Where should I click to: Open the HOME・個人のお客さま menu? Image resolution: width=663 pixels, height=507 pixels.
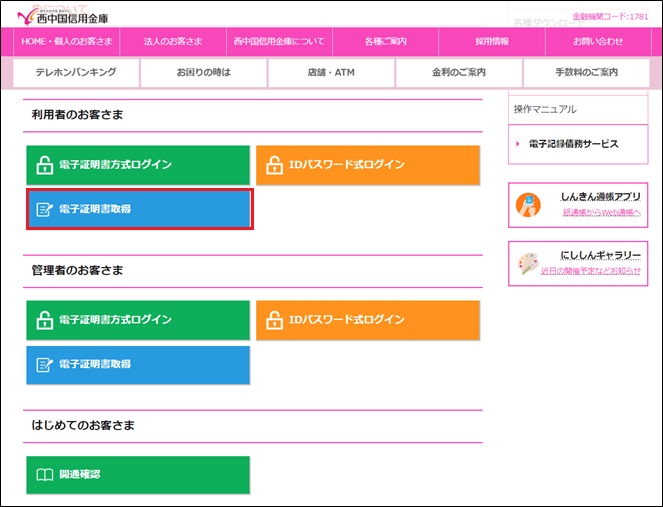tap(68, 41)
